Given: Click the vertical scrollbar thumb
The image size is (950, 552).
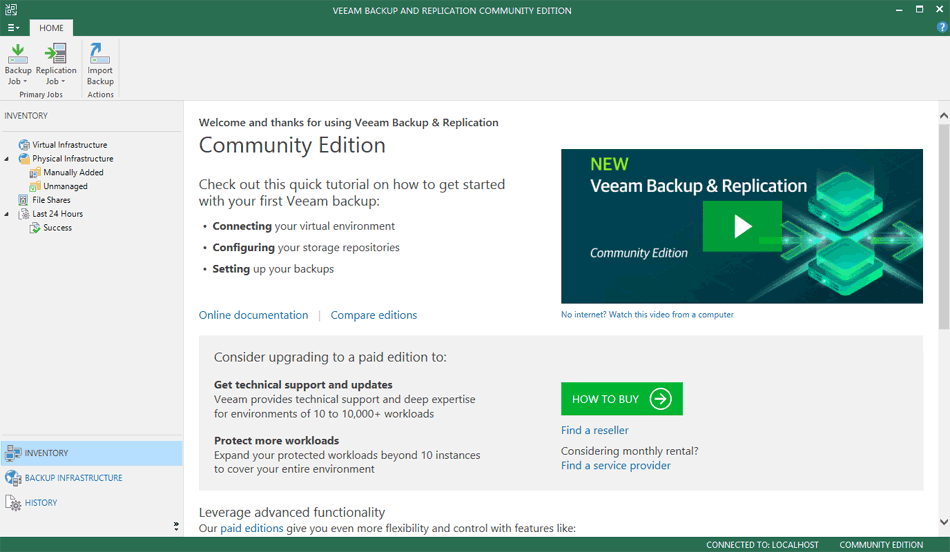Looking at the screenshot, I should (x=943, y=227).
